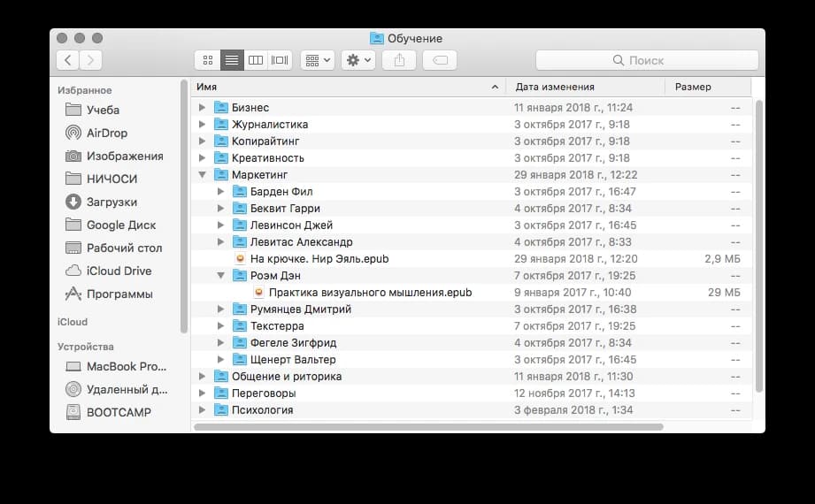Open Загрузки in the sidebar
The height and width of the screenshot is (504, 815).
tap(111, 202)
